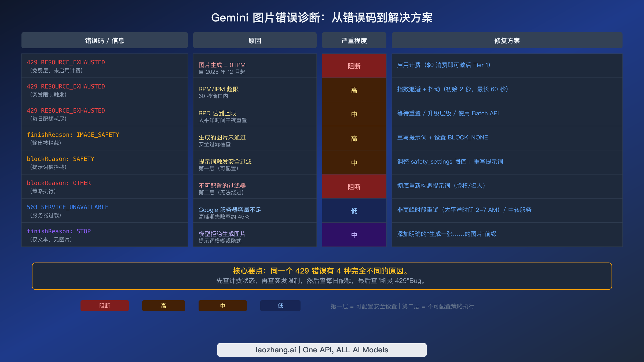Click the blockReason: SAFETY error cell

tap(104, 162)
